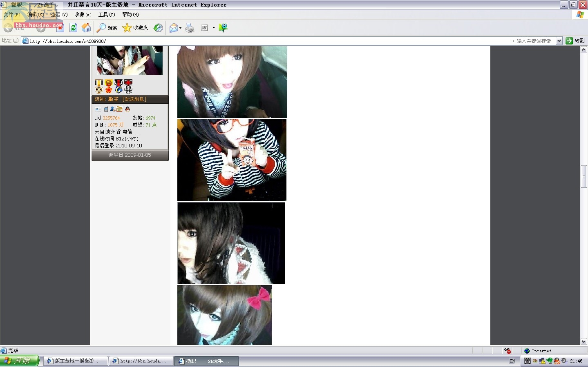This screenshot has width=588, height=367.
Task: Click the red cross skull medal badge
Action: point(128,86)
